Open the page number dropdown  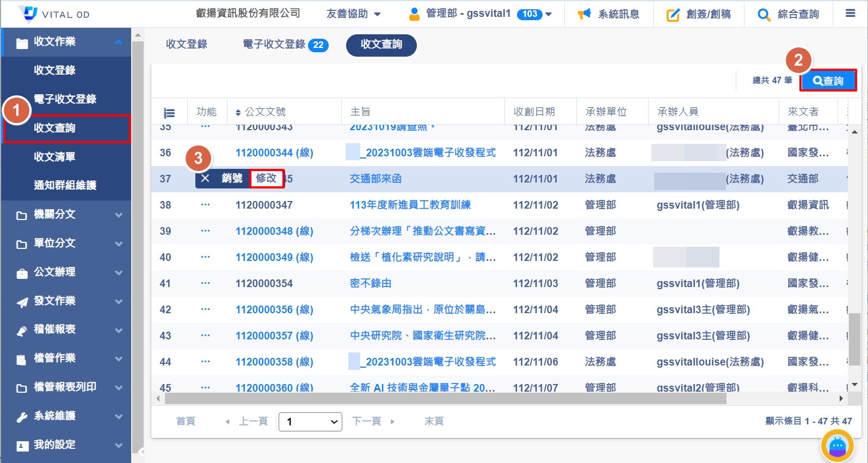(310, 422)
